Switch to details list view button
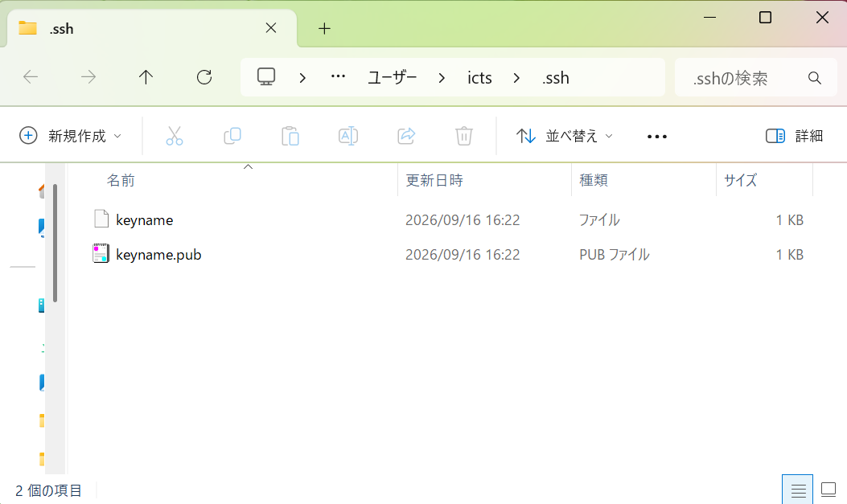The width and height of the screenshot is (847, 504). pyautogui.click(x=797, y=490)
